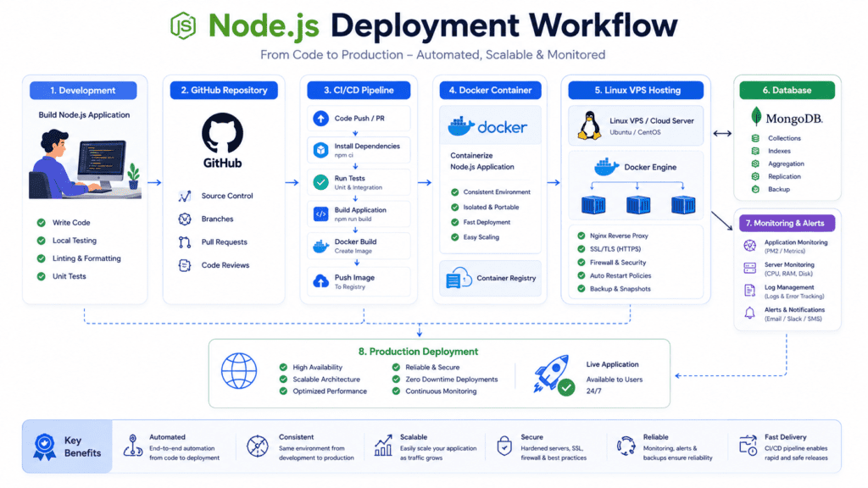Click the Run Tests checkmark icon
Image resolution: width=868 pixels, height=488 pixels.
(x=320, y=182)
